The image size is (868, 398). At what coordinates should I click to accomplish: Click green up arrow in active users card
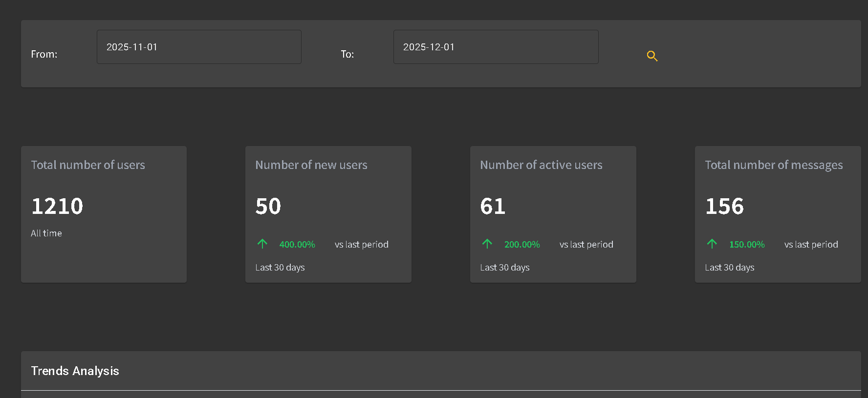[487, 244]
